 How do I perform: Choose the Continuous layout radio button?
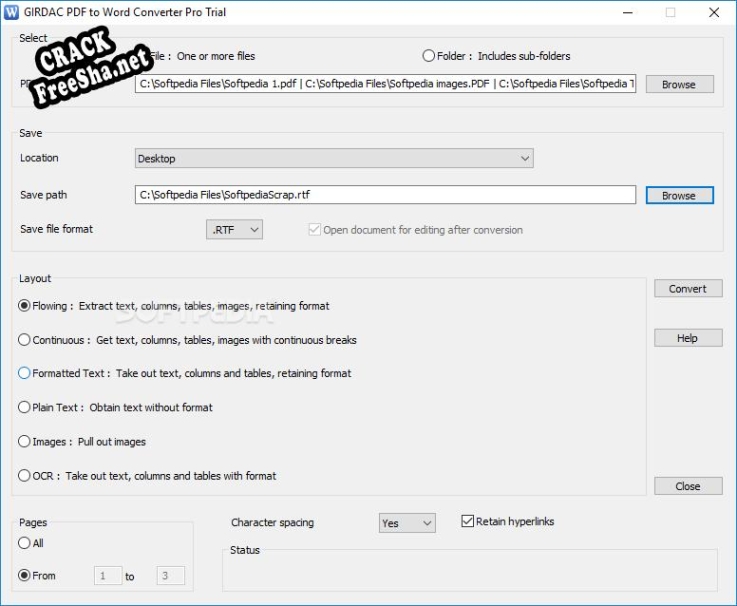(25, 340)
